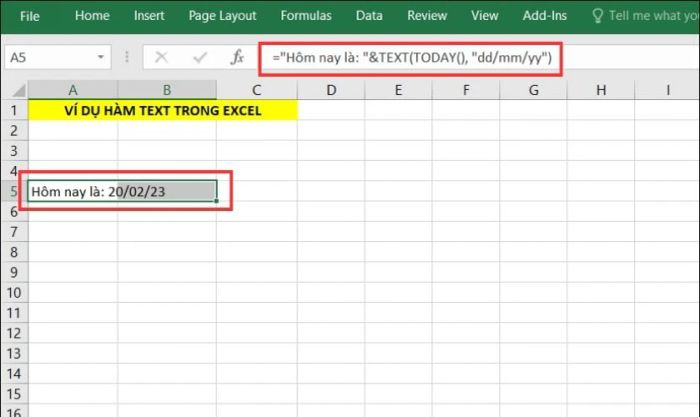Select row 15 header
The height and width of the screenshot is (417, 700).
click(14, 394)
